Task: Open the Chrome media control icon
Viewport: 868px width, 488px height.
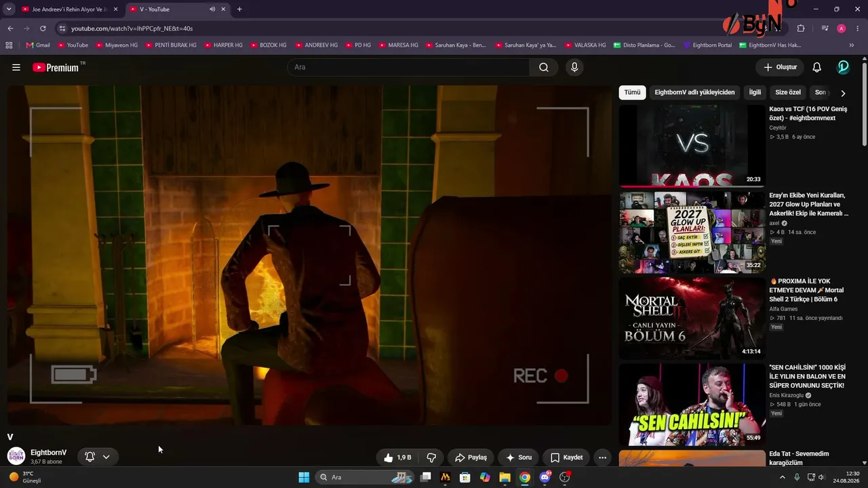Action: [825, 28]
